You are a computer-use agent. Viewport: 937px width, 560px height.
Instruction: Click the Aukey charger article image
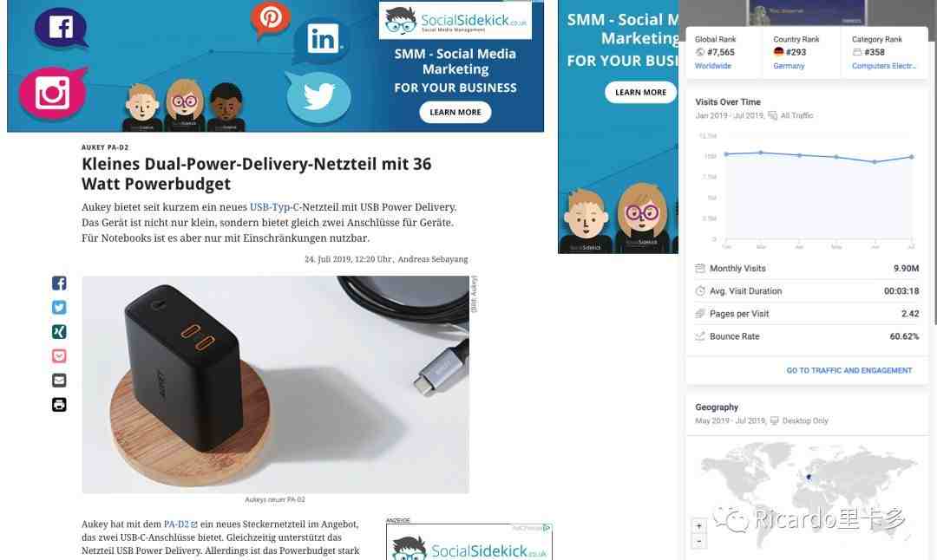click(276, 385)
